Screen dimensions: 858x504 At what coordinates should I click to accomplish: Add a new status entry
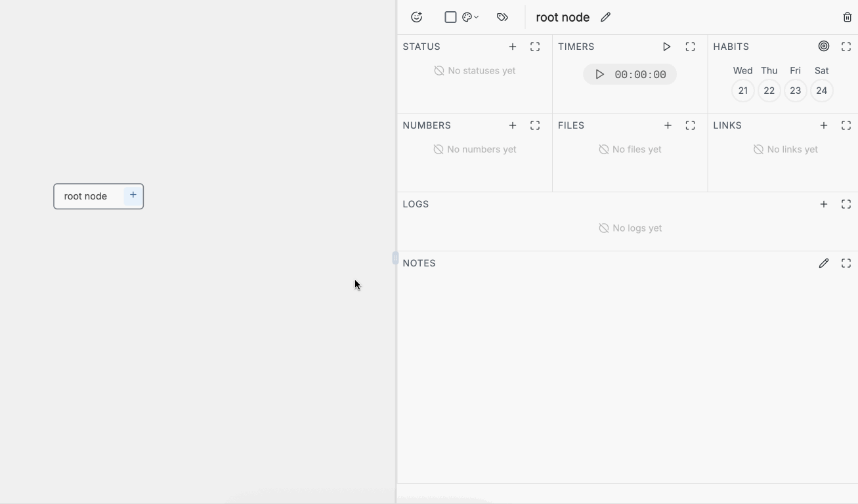click(x=513, y=47)
